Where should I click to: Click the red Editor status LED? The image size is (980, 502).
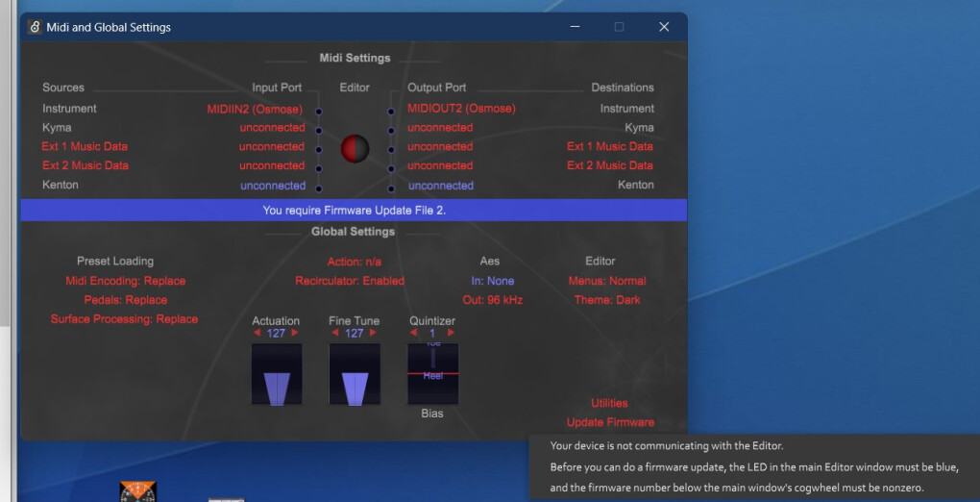tap(355, 149)
